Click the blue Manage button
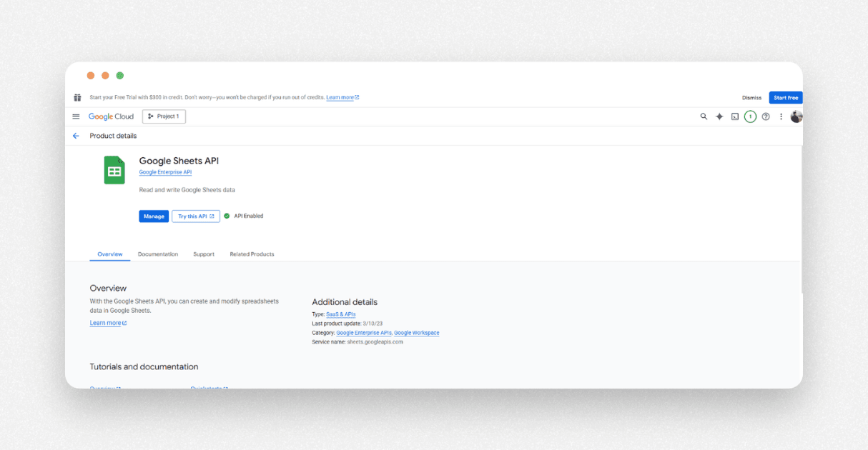This screenshot has width=868, height=450. (x=154, y=216)
